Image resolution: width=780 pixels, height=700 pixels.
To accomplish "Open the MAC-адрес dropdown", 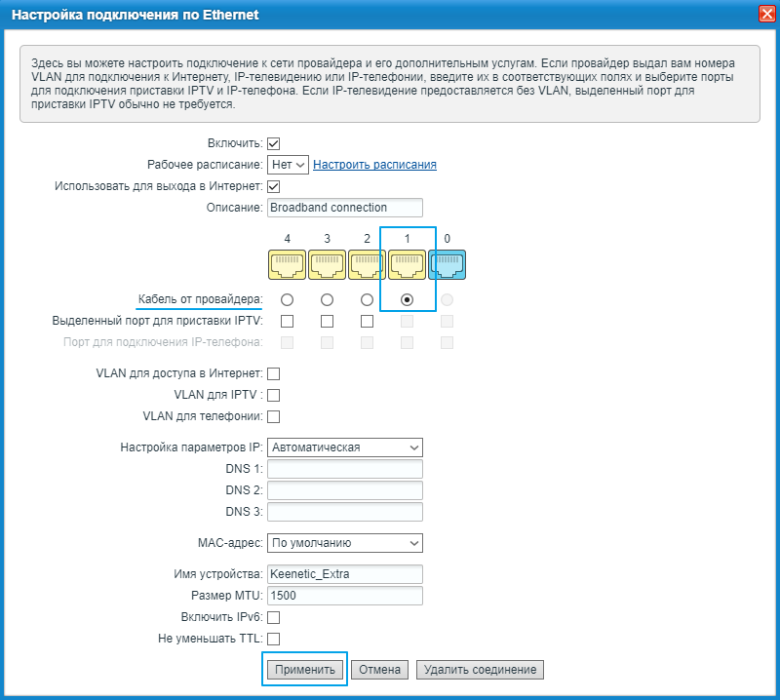I will pyautogui.click(x=344, y=543).
